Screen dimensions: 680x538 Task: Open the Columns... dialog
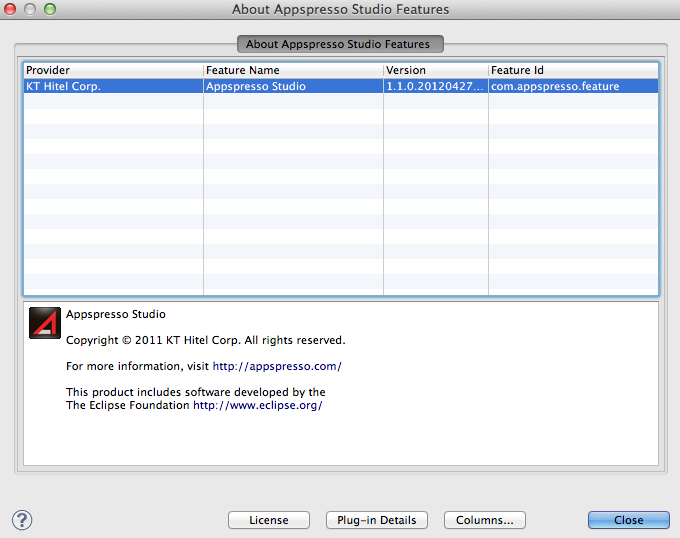tap(485, 520)
